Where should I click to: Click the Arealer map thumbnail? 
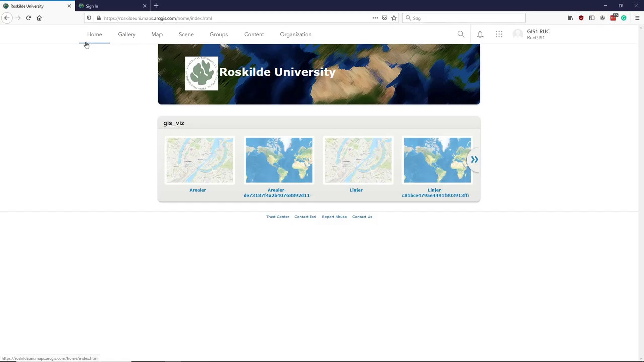(200, 160)
